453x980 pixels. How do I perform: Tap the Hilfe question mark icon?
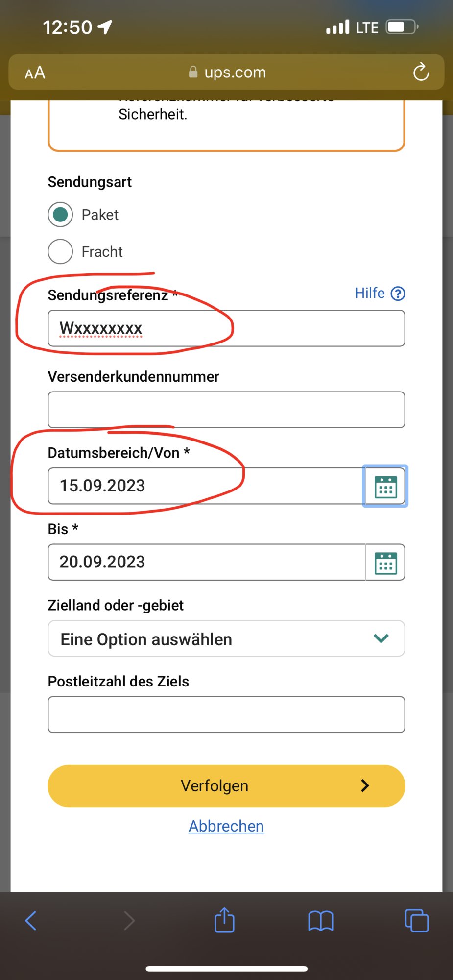[x=398, y=294]
